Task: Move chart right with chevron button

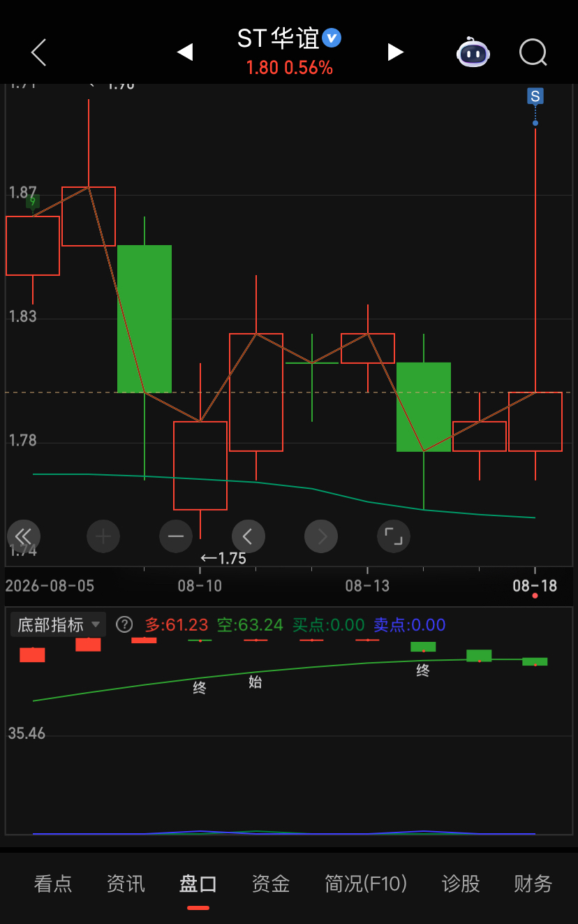Action: [321, 536]
